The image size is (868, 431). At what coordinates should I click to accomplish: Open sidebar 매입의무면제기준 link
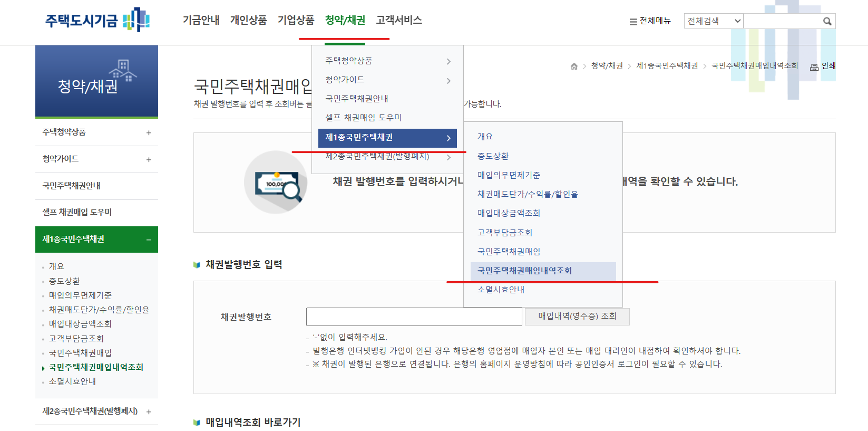80,295
